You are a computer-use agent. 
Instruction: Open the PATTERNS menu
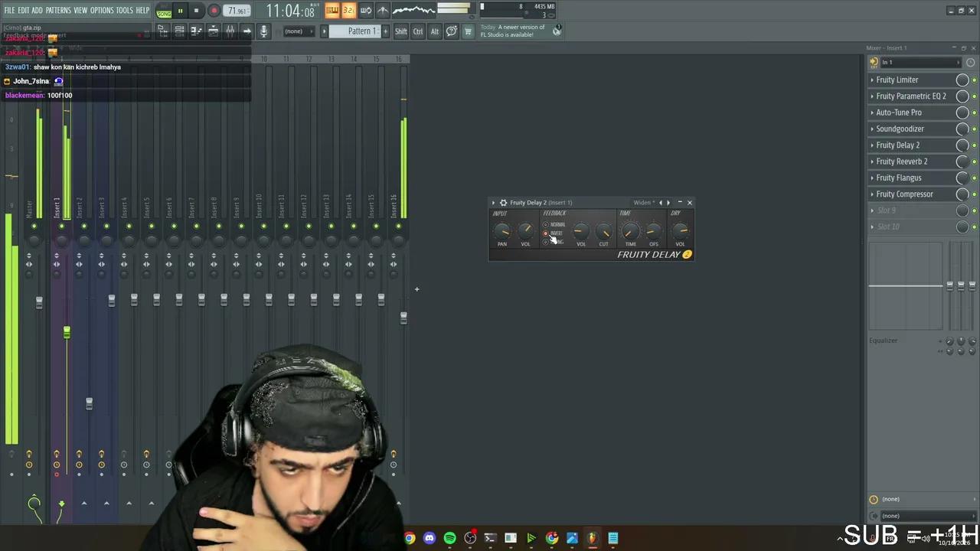(x=58, y=10)
